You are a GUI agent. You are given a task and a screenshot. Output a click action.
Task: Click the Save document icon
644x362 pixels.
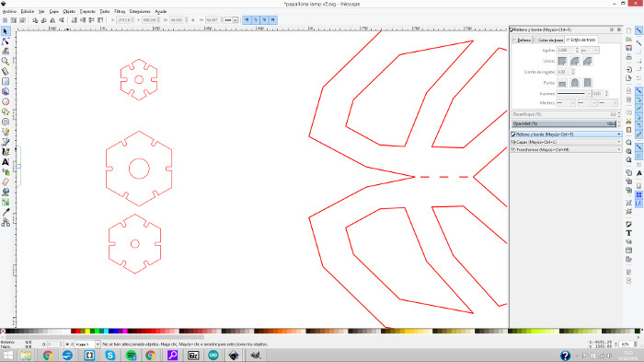tap(628, 48)
